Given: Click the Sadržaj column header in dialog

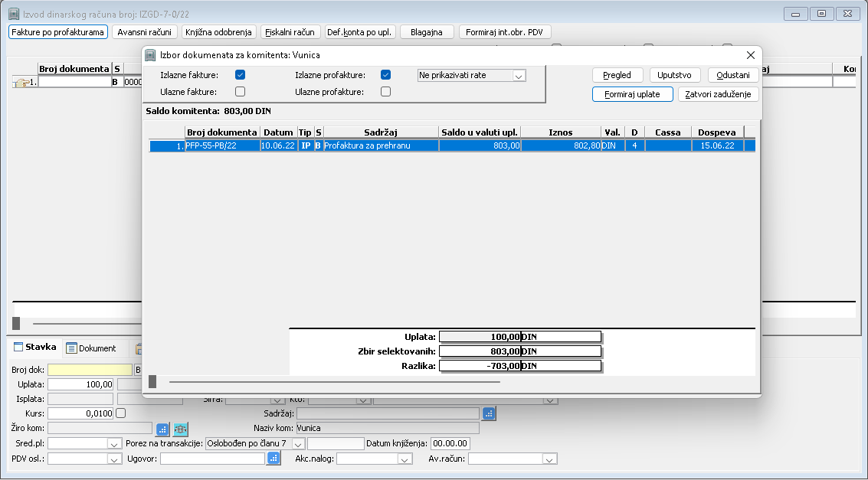Looking at the screenshot, I should (x=381, y=132).
